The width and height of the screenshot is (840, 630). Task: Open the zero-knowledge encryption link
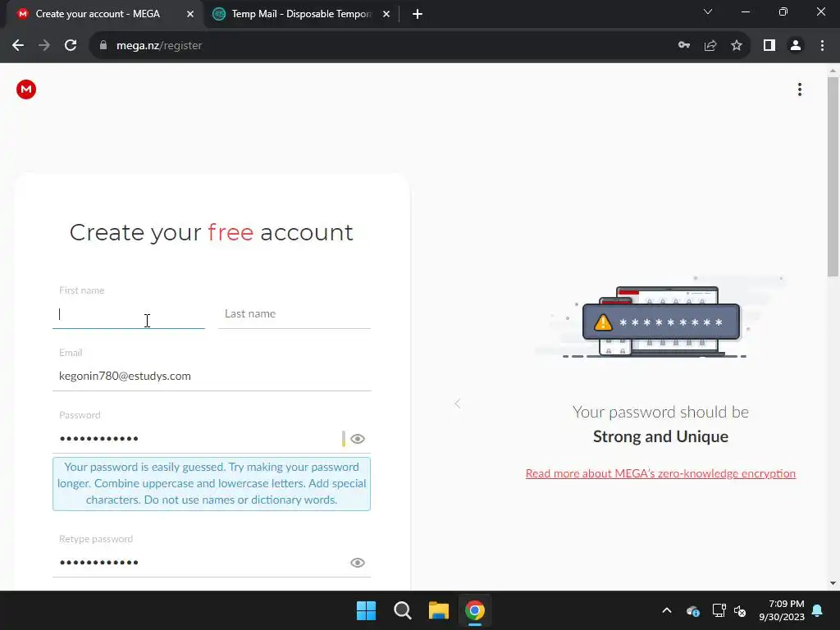click(x=660, y=473)
